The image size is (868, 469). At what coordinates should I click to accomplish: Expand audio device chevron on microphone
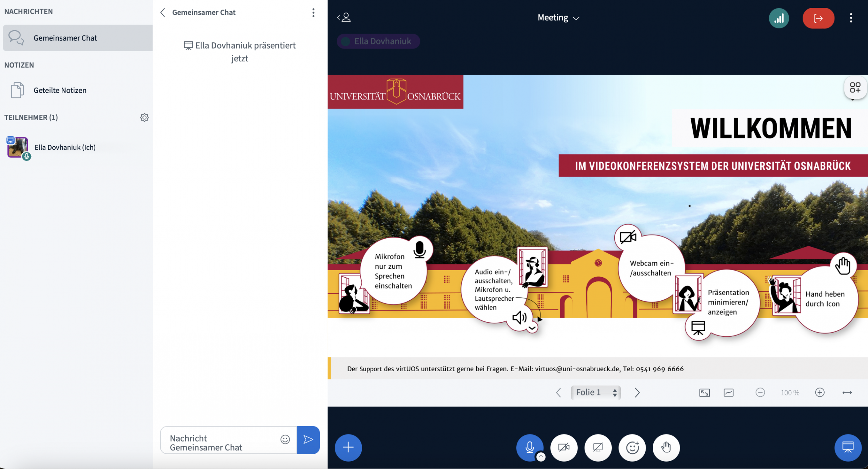pos(541,457)
